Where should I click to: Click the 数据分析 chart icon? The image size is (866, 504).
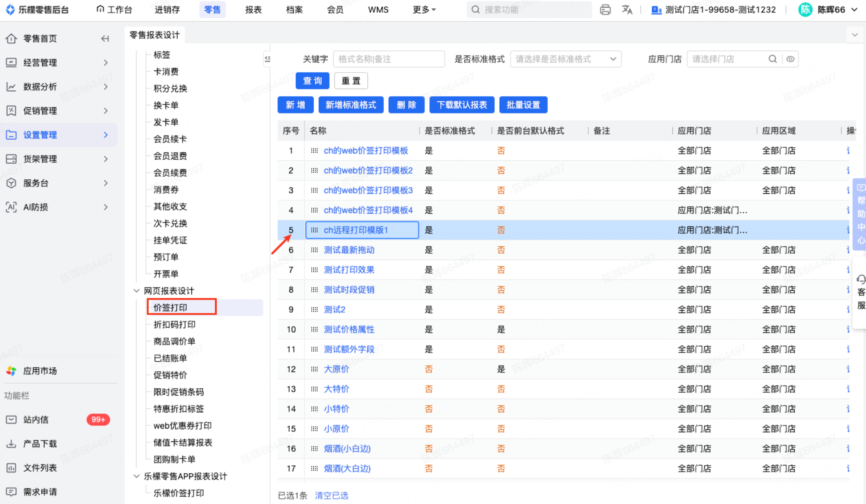point(11,87)
